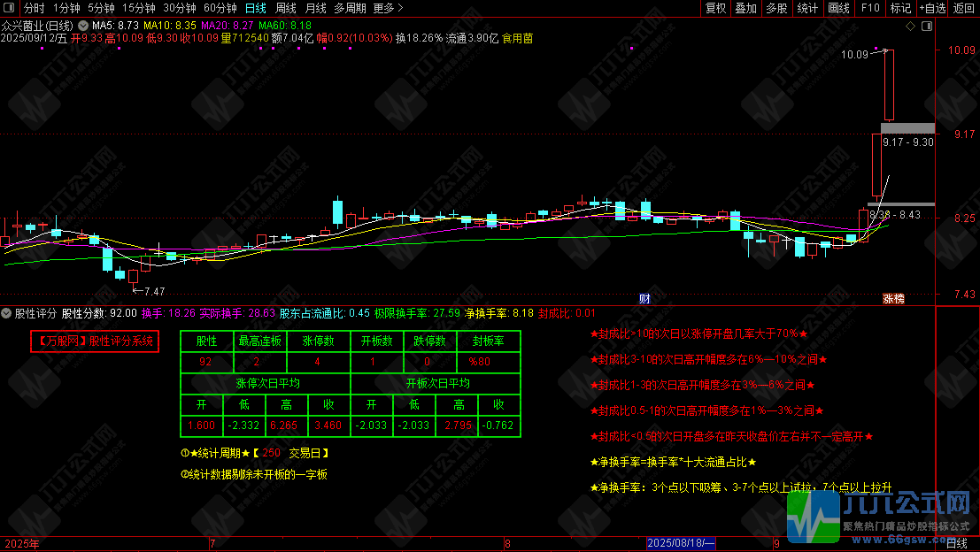
Task: Click the 8.38 - 8.43 gap label
Action: point(895,215)
